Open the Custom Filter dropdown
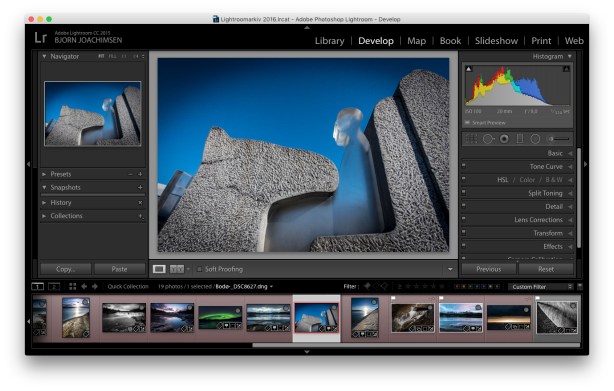Viewport: 614px width, 391px height. [x=541, y=287]
